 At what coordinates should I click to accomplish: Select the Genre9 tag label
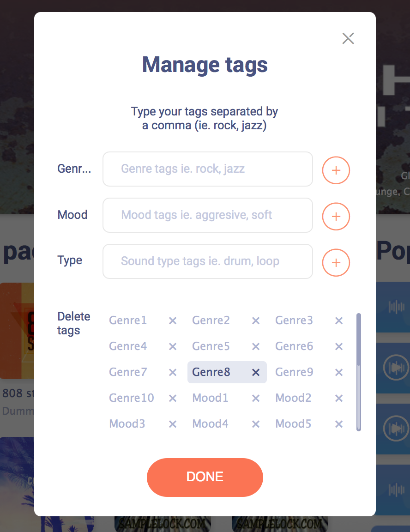click(294, 372)
